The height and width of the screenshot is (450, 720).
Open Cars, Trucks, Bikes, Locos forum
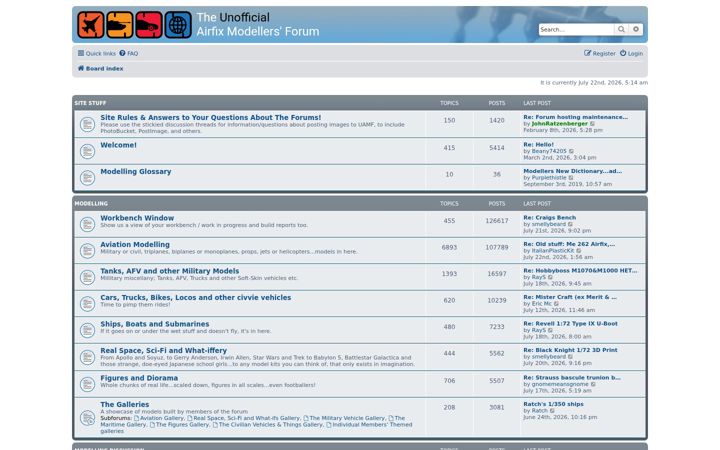point(196,298)
